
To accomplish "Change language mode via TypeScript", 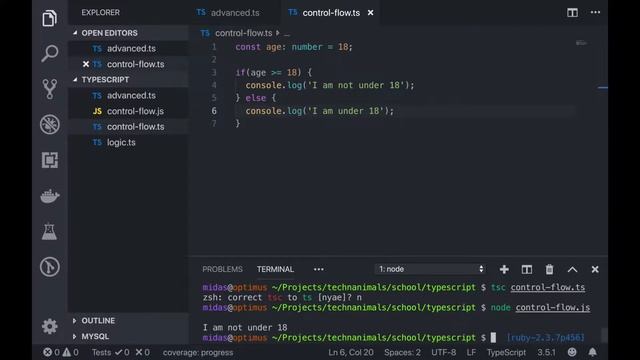I will tap(506, 352).
